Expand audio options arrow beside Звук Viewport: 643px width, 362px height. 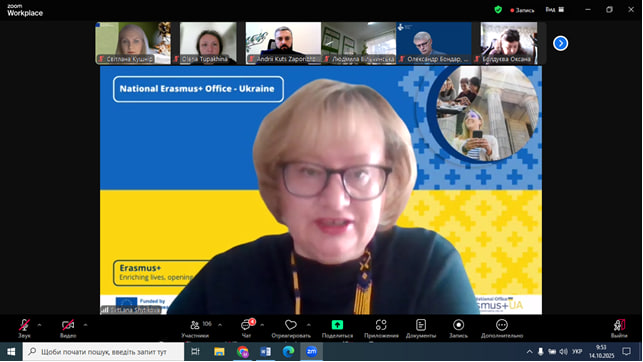point(39,325)
